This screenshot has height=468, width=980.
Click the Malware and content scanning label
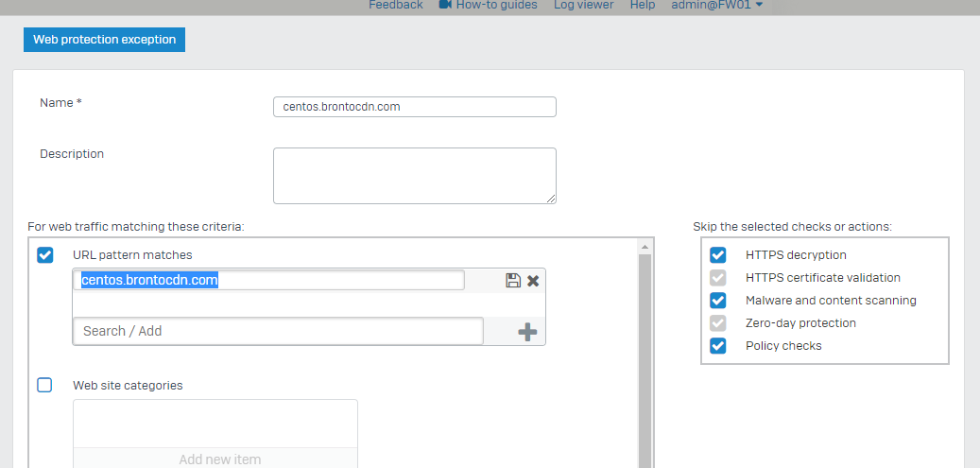point(831,301)
